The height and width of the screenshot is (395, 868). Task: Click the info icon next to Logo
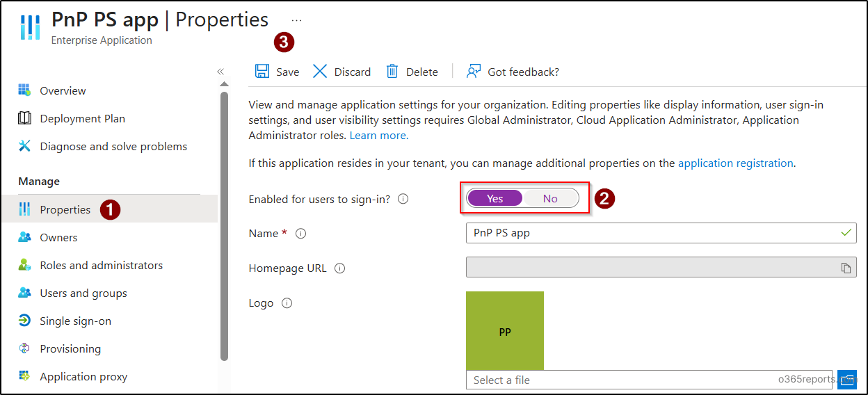point(287,303)
